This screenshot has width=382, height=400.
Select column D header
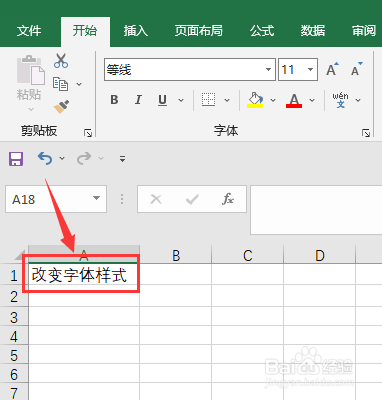coord(320,255)
